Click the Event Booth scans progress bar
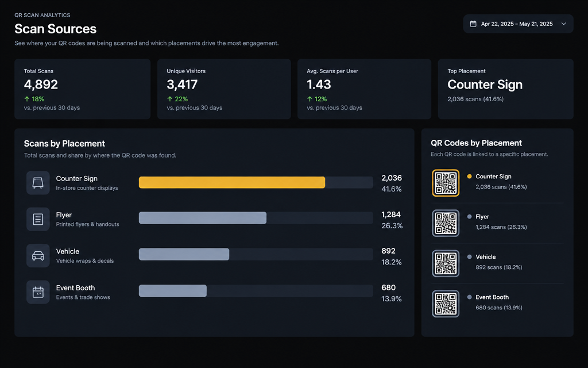This screenshot has width=588, height=368. pos(172,290)
